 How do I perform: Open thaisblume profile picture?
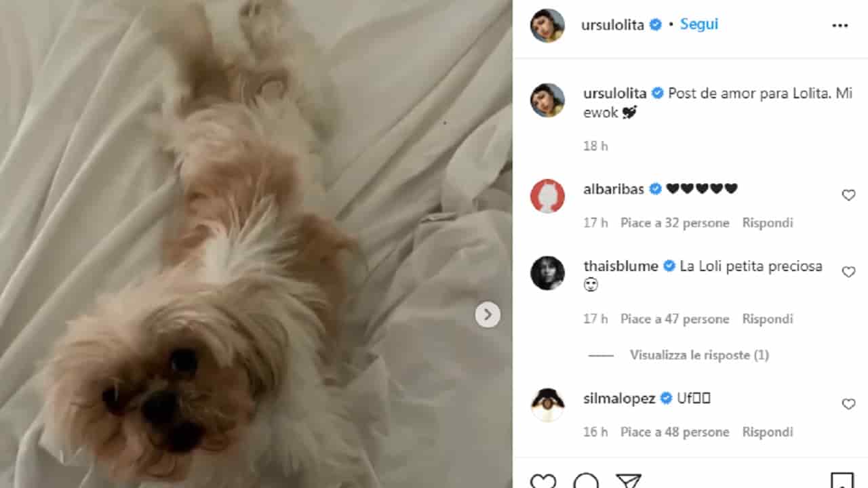(x=547, y=273)
